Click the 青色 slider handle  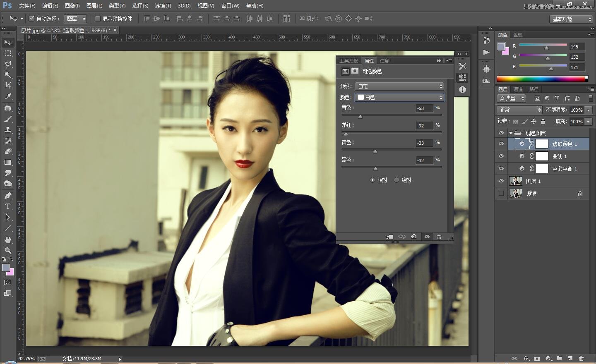click(x=360, y=117)
